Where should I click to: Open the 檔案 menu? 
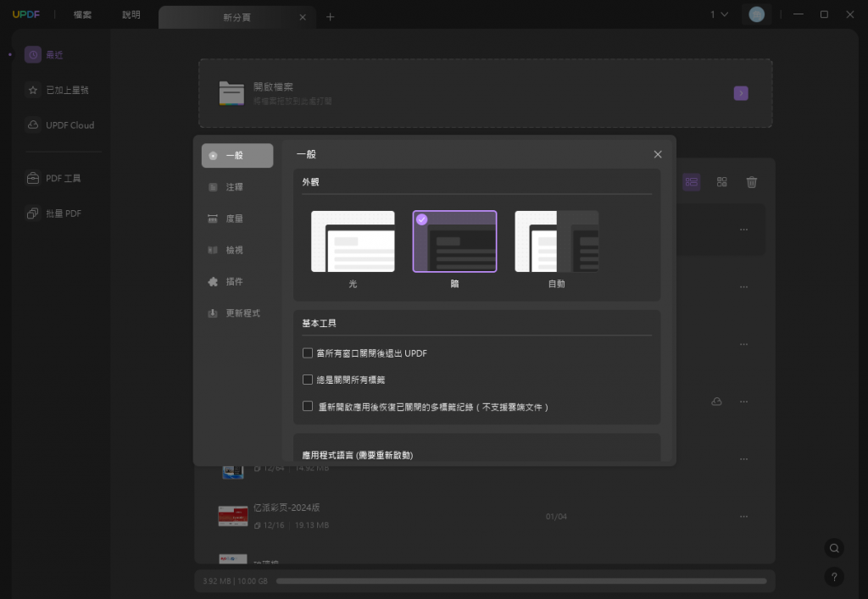pos(82,15)
